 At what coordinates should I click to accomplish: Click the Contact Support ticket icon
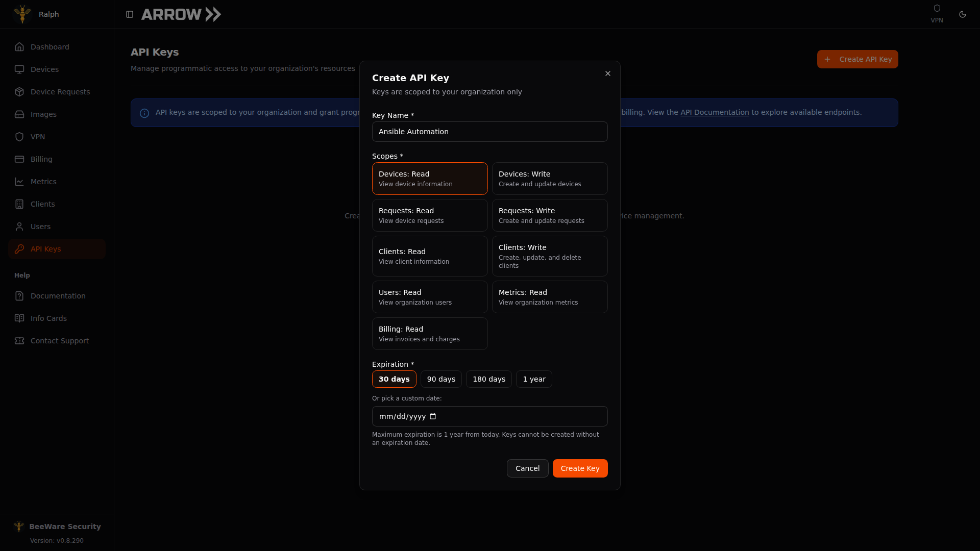19,341
